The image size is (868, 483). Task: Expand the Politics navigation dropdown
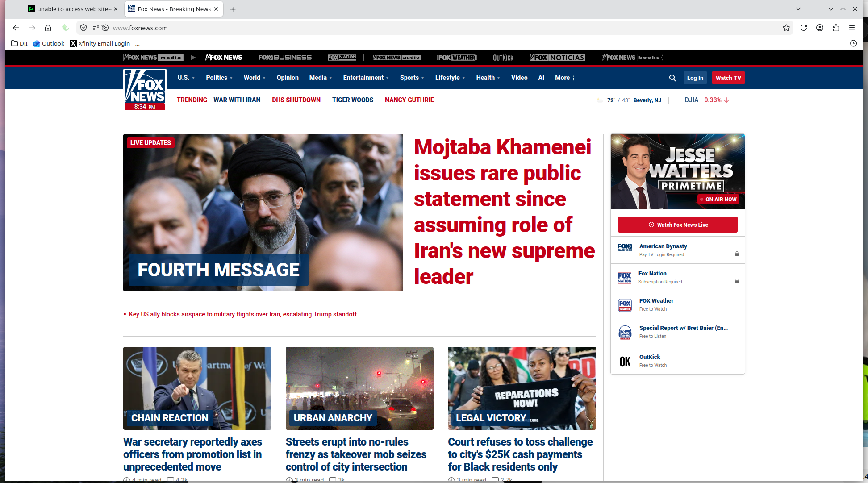click(219, 78)
